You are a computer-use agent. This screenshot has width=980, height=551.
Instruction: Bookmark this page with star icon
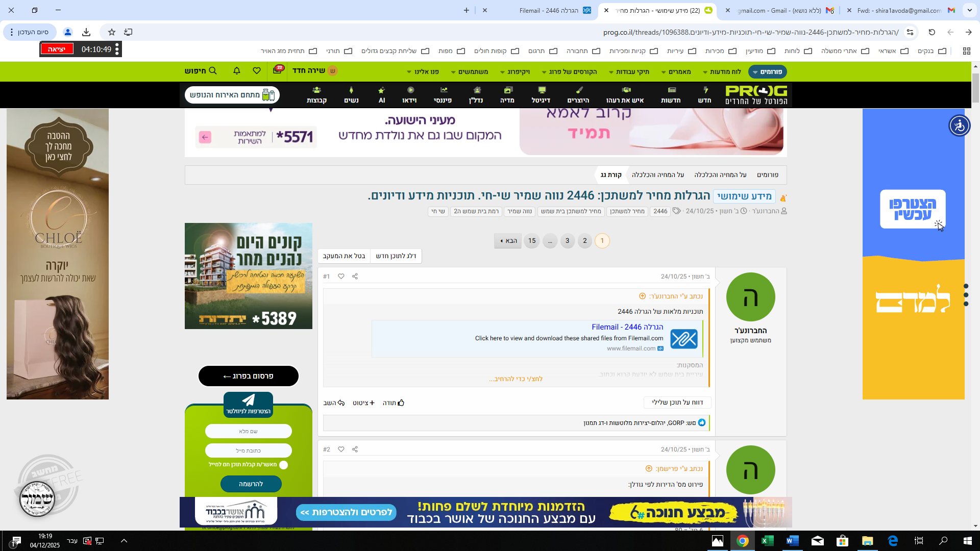click(x=112, y=32)
